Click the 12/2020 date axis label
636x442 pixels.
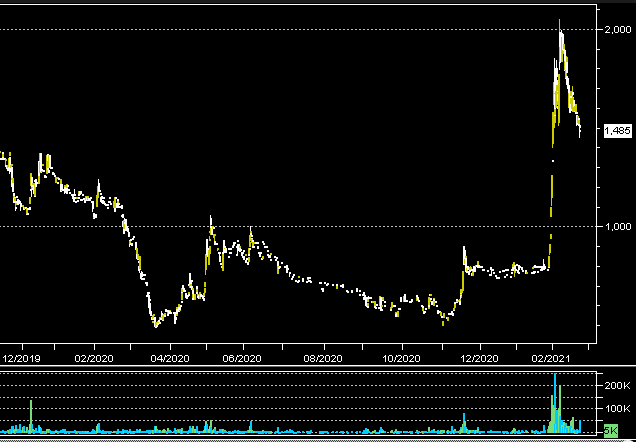click(480, 358)
